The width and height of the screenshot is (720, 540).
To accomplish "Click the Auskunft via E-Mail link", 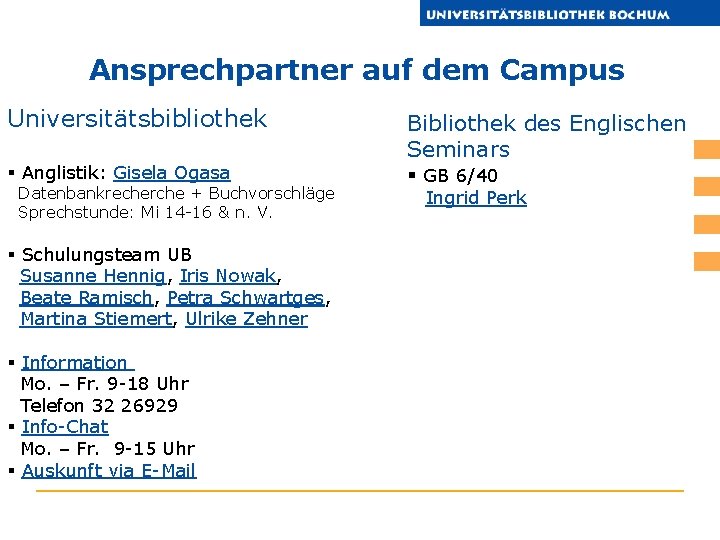I will [x=108, y=471].
